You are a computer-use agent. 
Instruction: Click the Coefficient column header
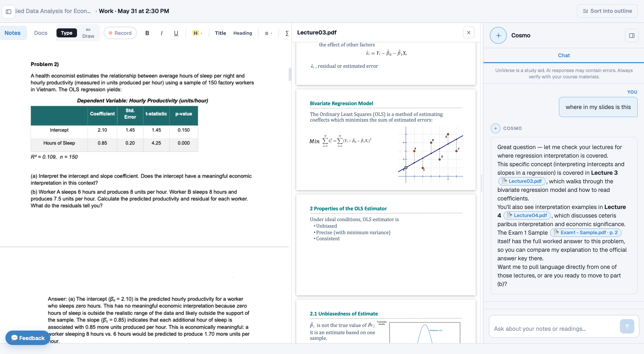coord(102,114)
